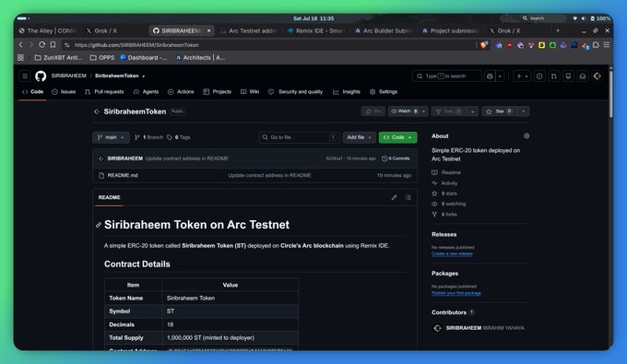The height and width of the screenshot is (364, 627).
Task: Open the Agents tab
Action: (x=146, y=92)
